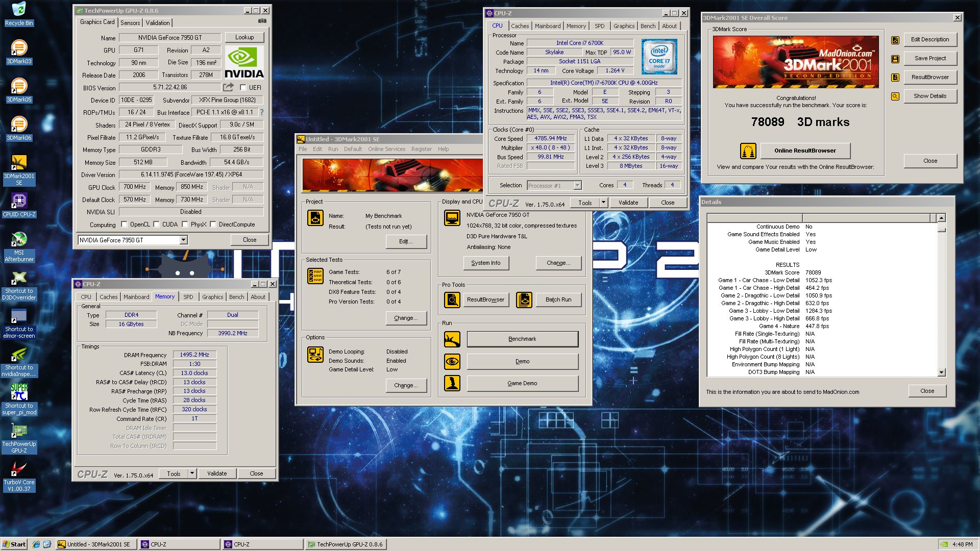Viewport: 980px width, 551px height.
Task: Toggle the DirectCompute checkbox
Action: point(213,224)
